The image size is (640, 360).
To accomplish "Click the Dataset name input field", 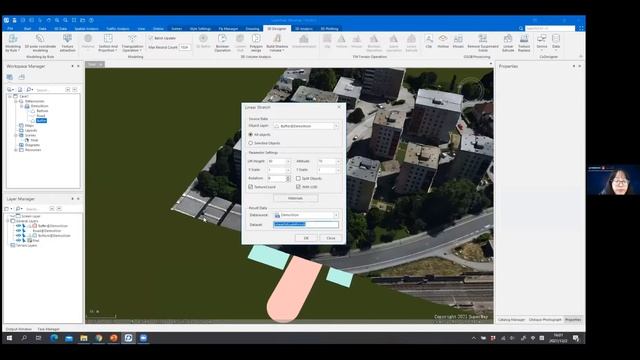I will (x=306, y=224).
